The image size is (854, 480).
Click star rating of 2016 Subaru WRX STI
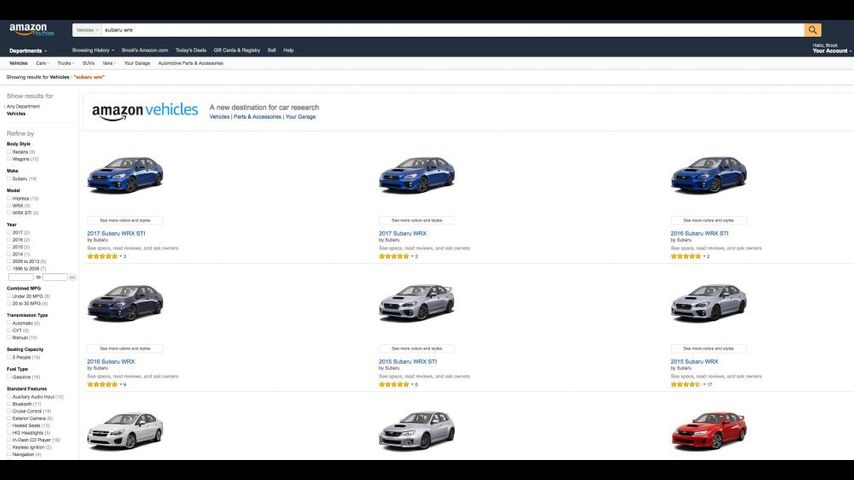tap(686, 256)
